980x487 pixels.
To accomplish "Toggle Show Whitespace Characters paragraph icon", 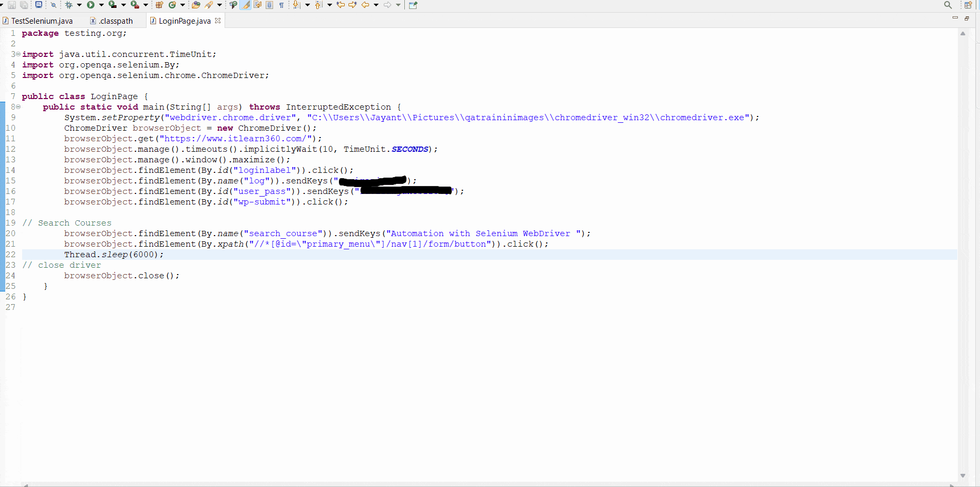I will [282, 5].
